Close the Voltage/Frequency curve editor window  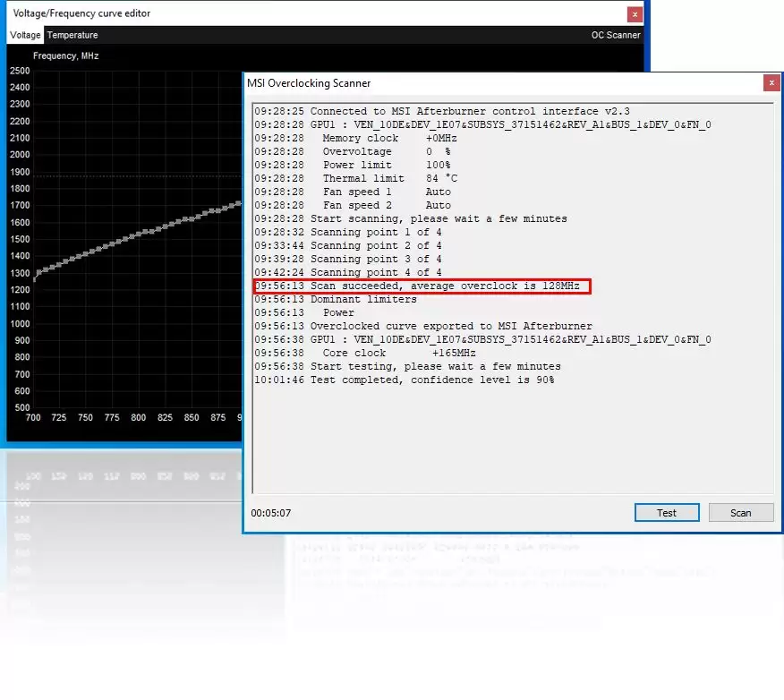tap(635, 14)
